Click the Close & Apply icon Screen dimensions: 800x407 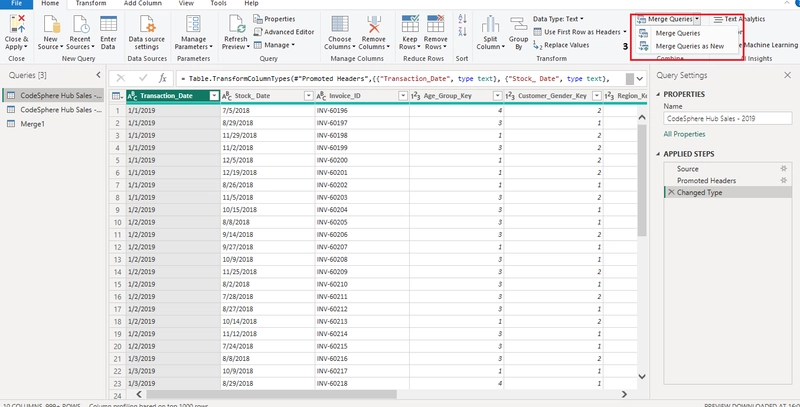click(x=16, y=24)
